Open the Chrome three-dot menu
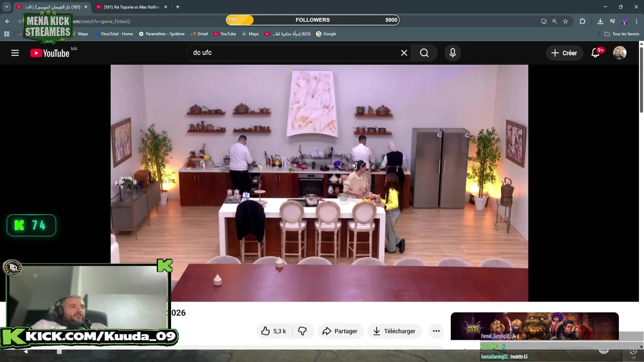The image size is (644, 362). click(x=637, y=21)
